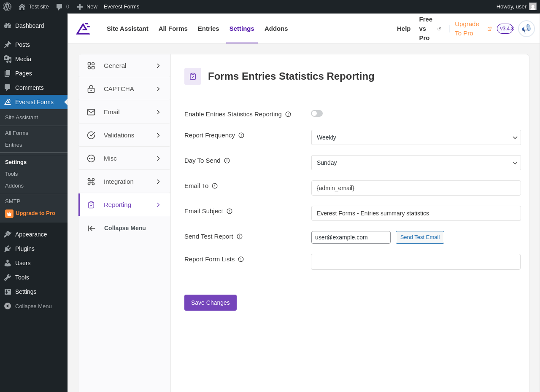The image size is (540, 392).
Task: Click info icon beside Report Frequency
Action: (241, 135)
